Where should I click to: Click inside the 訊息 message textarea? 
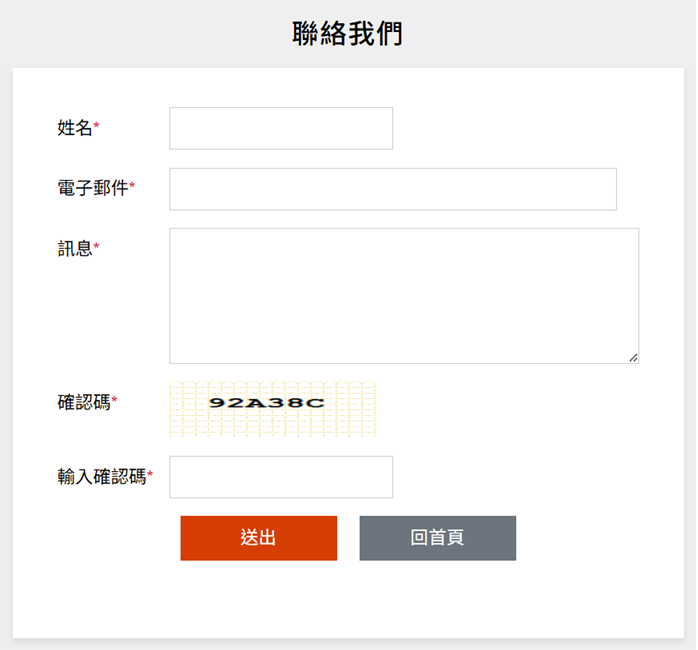point(403,295)
